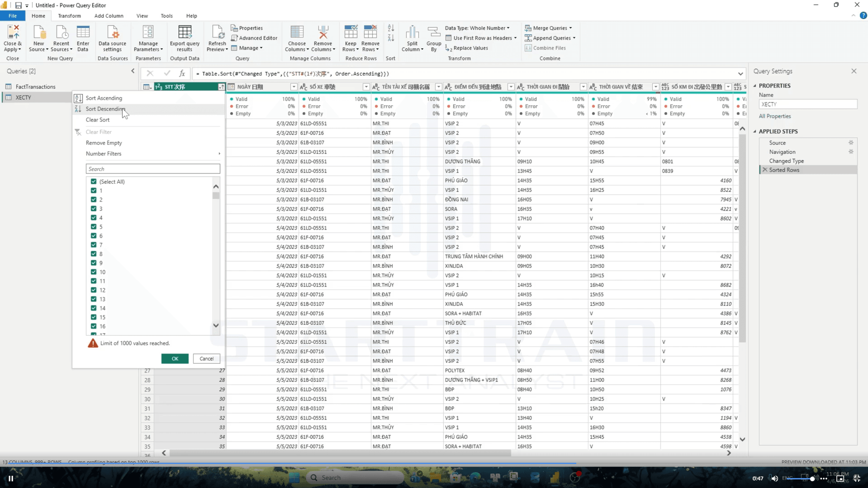Uncheck the value 5 checkbox
This screenshot has height=488, width=868.
[x=94, y=227]
